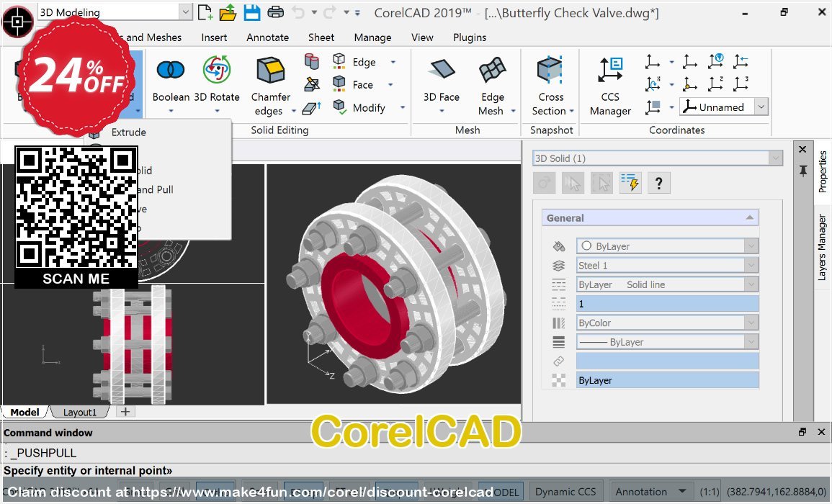Open the 3D Solid (1) selection dropdown

coord(775,158)
